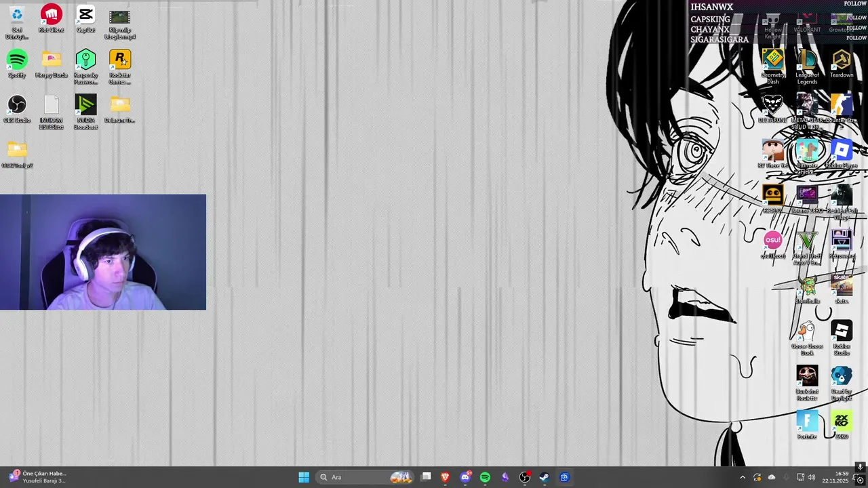868x488 pixels.
Task: Launch NVIDIA Broadcast desktop shortcut
Action: [x=85, y=112]
